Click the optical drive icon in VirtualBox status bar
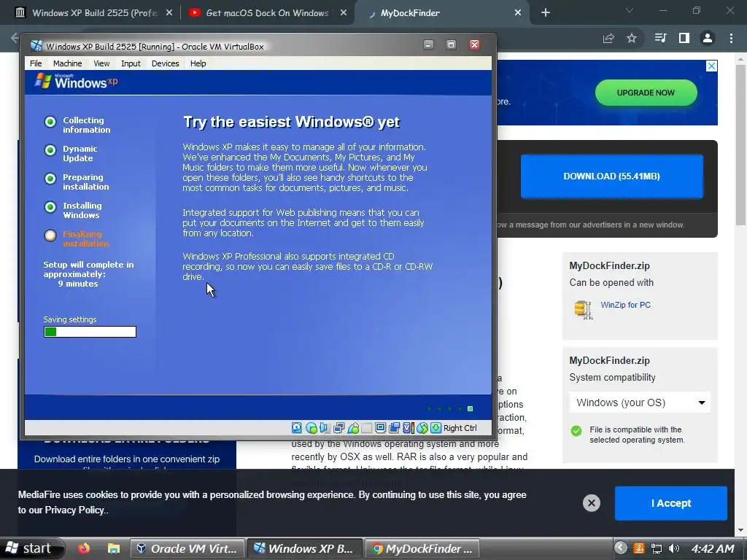747x560 pixels. click(311, 427)
